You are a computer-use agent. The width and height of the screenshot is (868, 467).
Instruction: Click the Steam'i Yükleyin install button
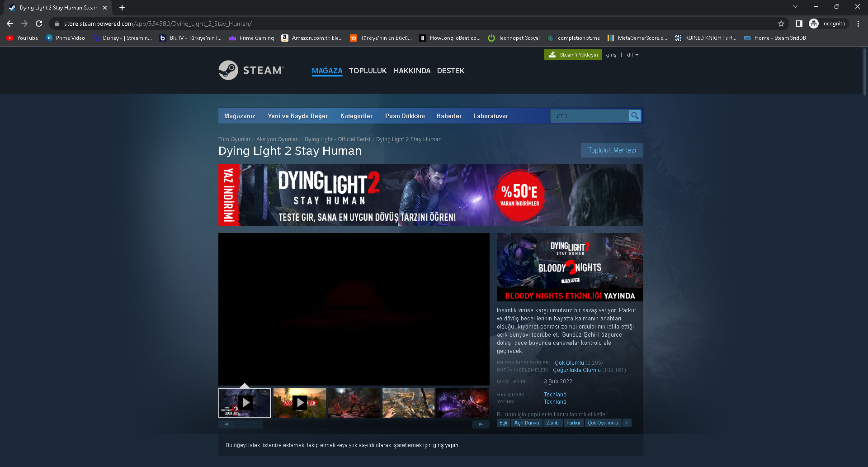[573, 55]
